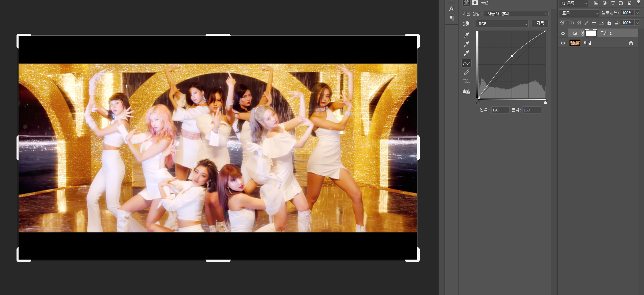Filter layers by pixel layers
The width and height of the screenshot is (644, 295).
point(596,3)
